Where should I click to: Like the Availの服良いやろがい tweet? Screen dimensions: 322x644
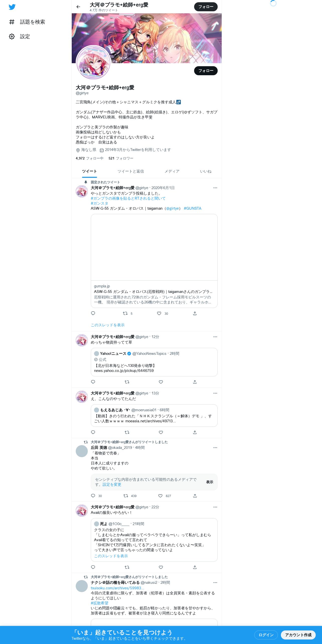coord(161,567)
